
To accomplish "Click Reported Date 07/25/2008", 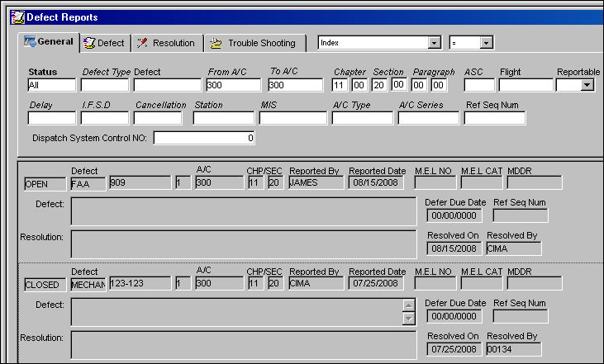I will click(x=376, y=283).
